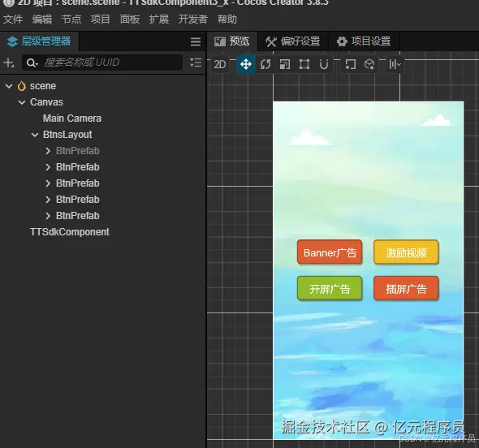Open the hierarchy panel hamburger menu
479x448 pixels.
[196, 41]
